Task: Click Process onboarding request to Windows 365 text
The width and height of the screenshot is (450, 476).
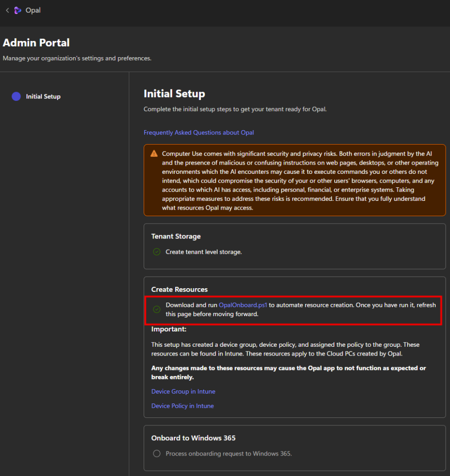Action: [x=228, y=454]
